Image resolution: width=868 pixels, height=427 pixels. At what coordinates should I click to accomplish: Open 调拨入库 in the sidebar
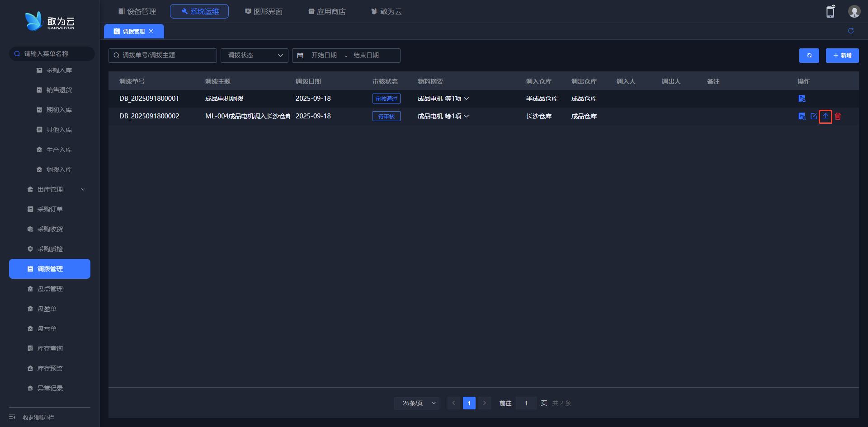click(54, 170)
